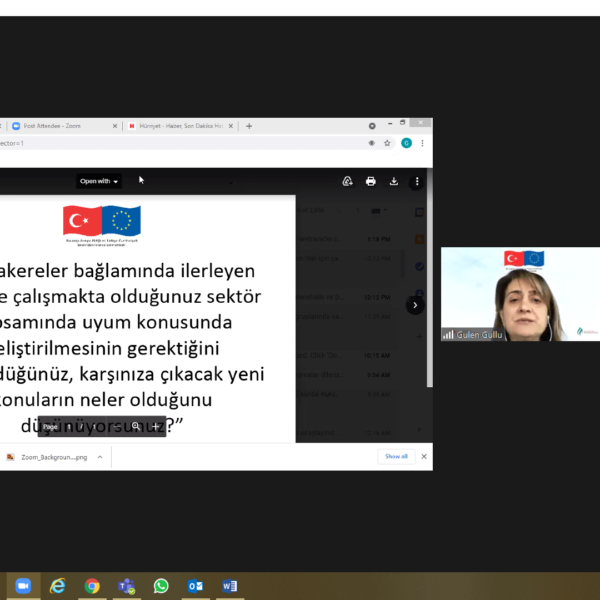Click the 1:18 PM email row behind the preview
Screen dimensions: 600x600
347,239
